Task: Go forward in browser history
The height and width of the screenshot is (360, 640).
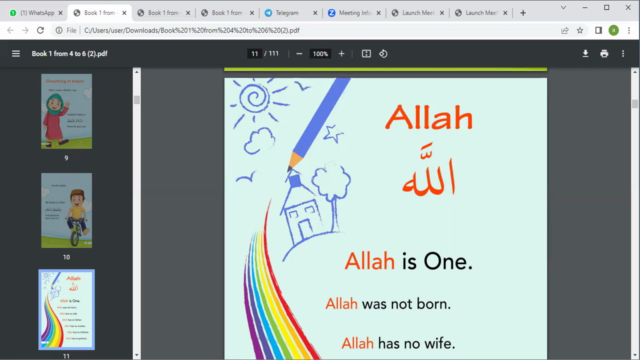Action: [x=25, y=30]
